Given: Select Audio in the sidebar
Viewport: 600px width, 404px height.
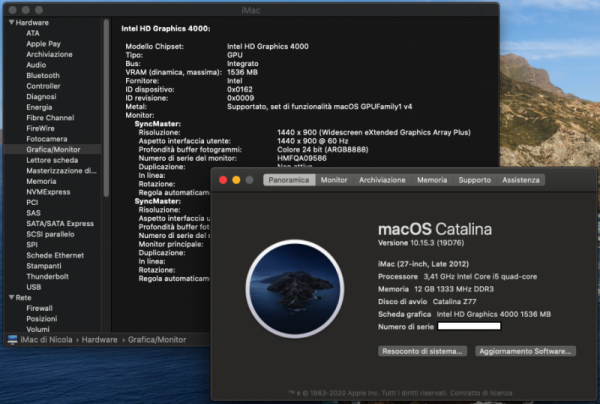Looking at the screenshot, I should pos(36,65).
